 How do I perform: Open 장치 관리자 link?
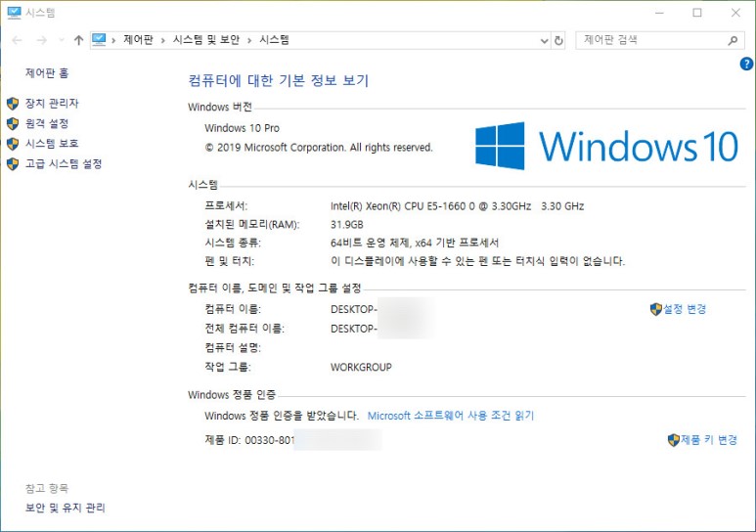[x=52, y=103]
